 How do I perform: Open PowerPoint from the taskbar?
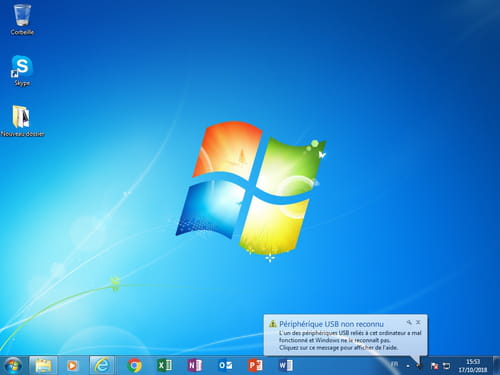255,365
